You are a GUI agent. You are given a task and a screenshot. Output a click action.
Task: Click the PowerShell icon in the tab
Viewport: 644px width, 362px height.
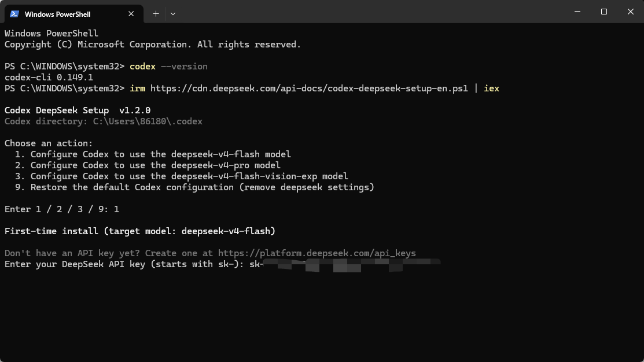pyautogui.click(x=14, y=14)
